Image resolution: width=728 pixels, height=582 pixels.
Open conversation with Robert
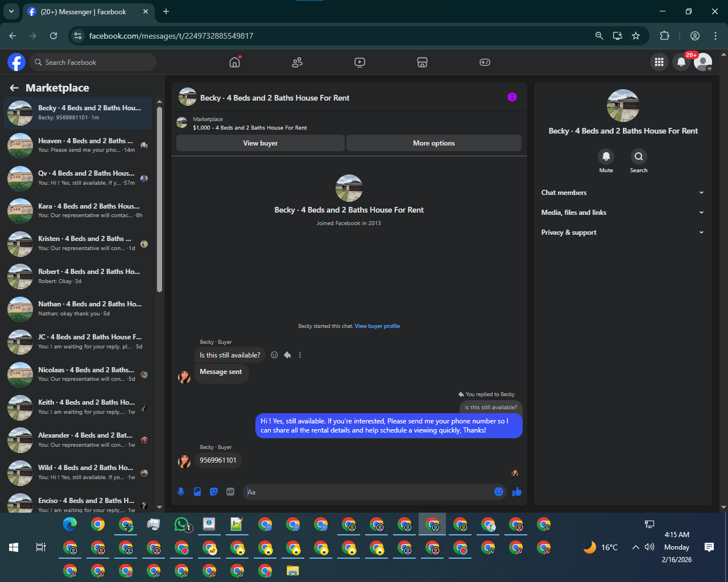click(x=78, y=276)
